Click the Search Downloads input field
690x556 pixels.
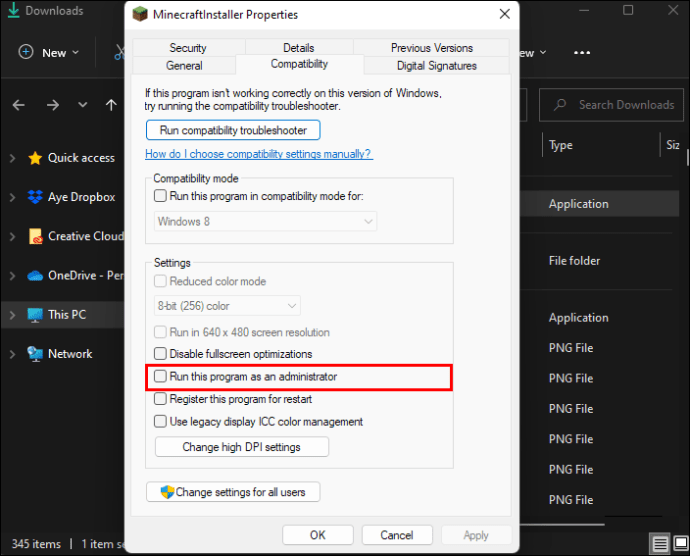(x=612, y=105)
